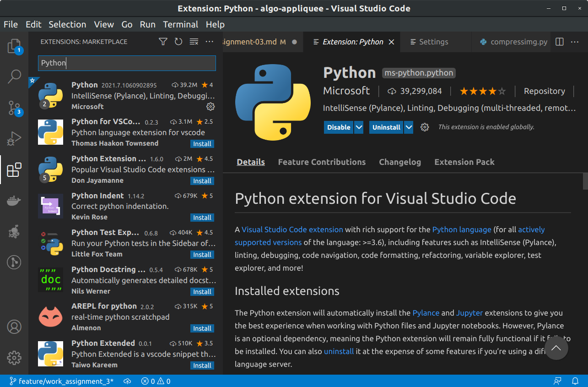
Task: Open the Microsoft publisher link
Action: (x=346, y=91)
